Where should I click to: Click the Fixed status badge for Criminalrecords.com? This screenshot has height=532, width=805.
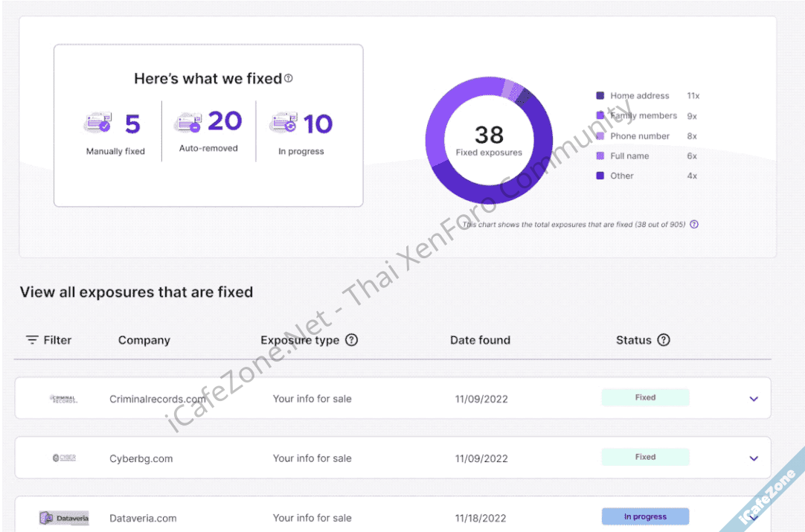point(645,398)
